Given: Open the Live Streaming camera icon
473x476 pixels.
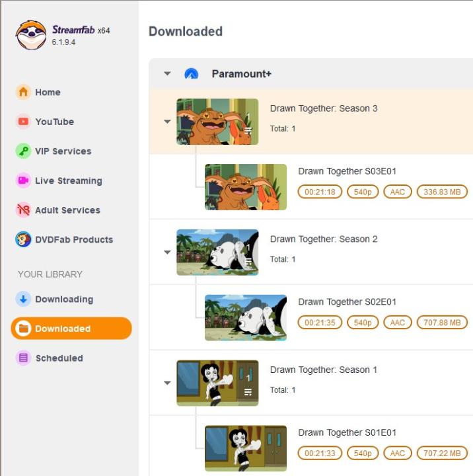Looking at the screenshot, I should 23,180.
